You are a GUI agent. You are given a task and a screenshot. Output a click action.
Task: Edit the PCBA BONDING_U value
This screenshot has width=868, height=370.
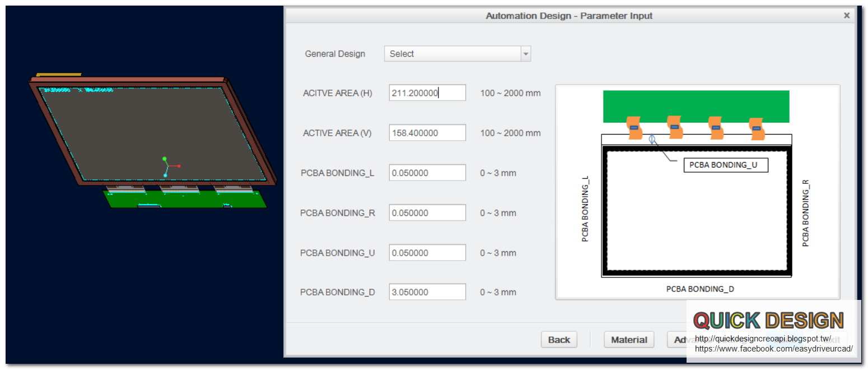coord(427,252)
